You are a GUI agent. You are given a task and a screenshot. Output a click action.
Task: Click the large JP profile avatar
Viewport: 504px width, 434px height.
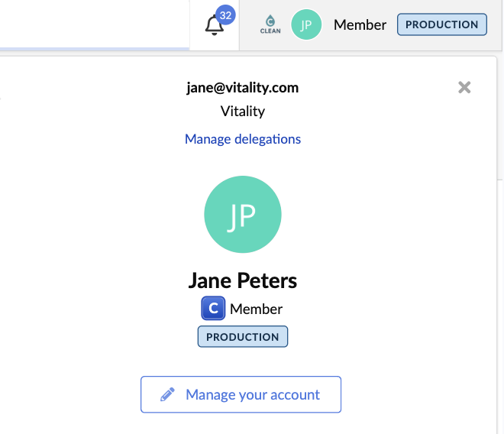[243, 215]
